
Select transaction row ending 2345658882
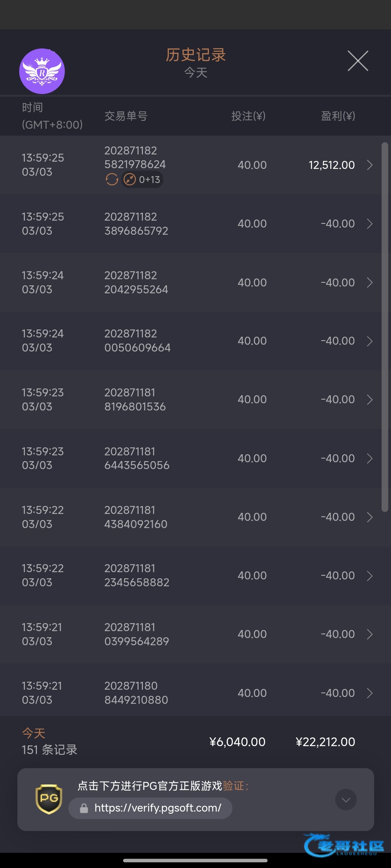point(195,575)
